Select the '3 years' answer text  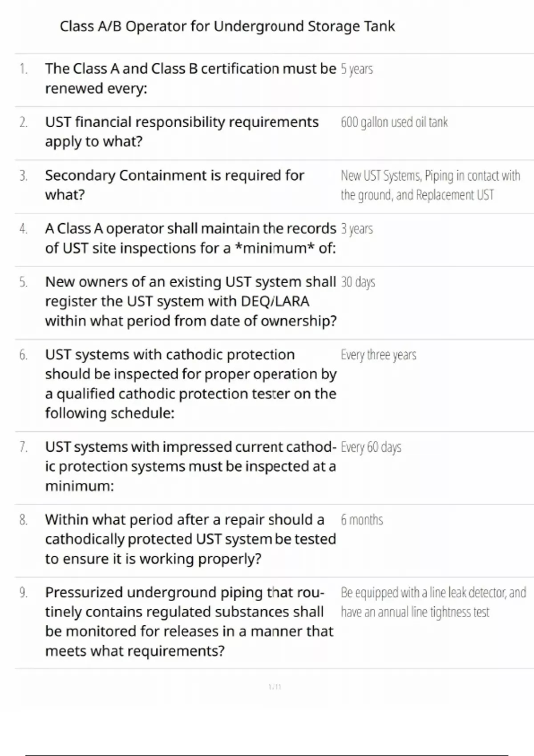coord(356,229)
